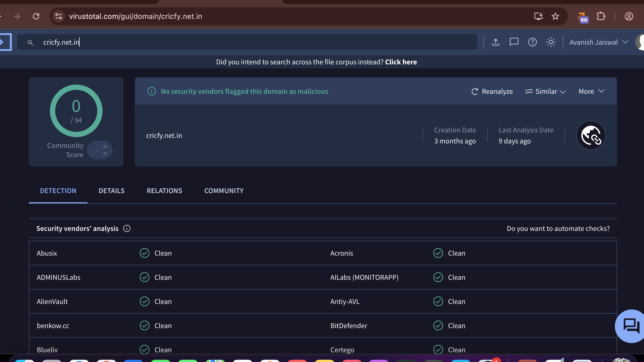Click the Clean check icon for Acronis
Screen dimensions: 644x362
438,253
